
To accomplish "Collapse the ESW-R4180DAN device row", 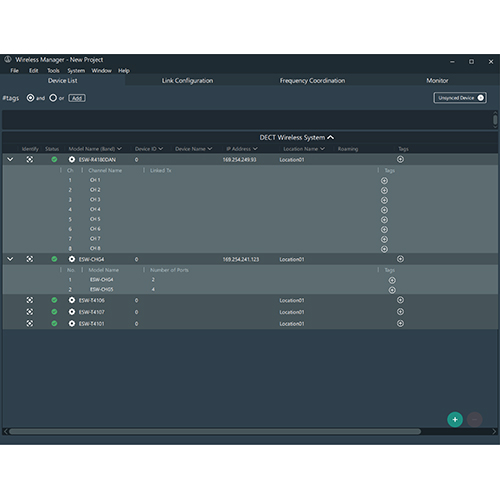I will 10,159.
